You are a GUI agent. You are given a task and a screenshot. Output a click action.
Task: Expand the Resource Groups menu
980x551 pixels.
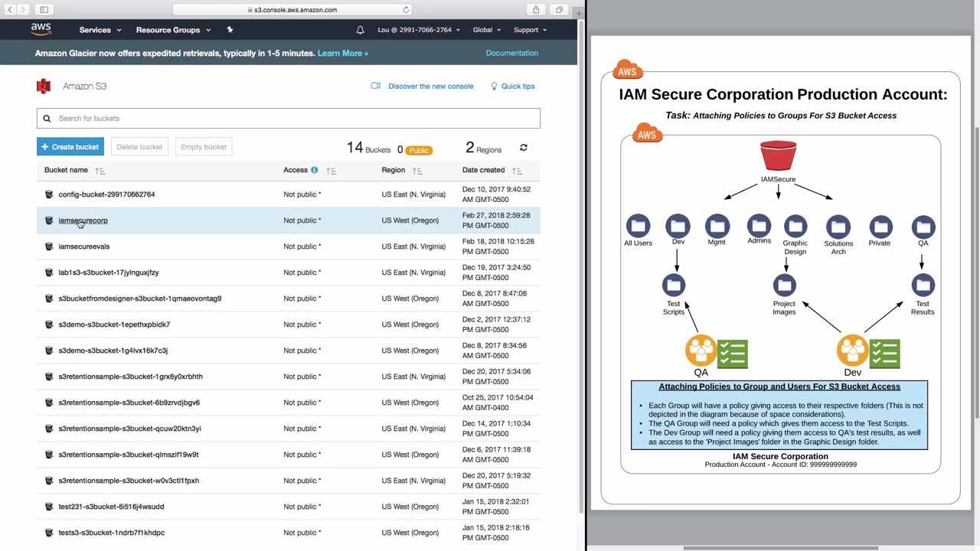tap(173, 30)
